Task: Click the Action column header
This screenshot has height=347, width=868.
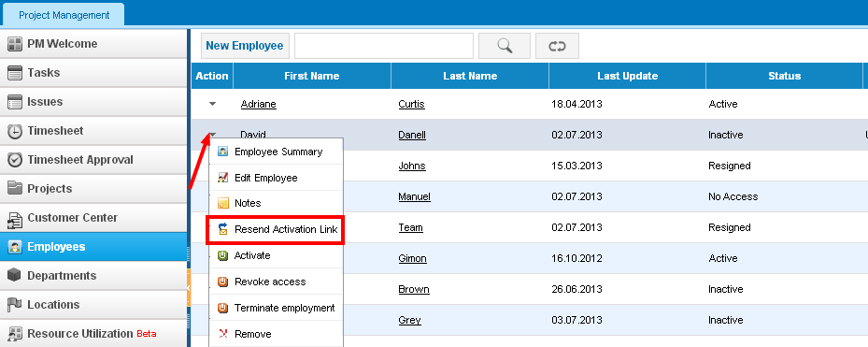Action: [x=212, y=76]
